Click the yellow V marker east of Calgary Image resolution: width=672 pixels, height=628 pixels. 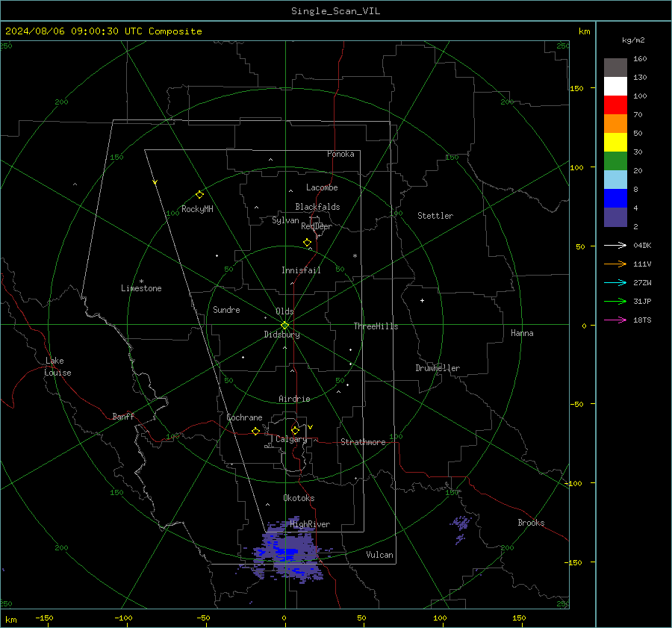[x=310, y=427]
